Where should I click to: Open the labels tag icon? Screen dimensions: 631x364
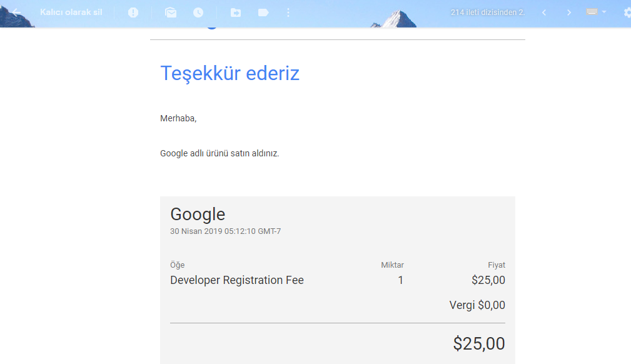coord(263,13)
